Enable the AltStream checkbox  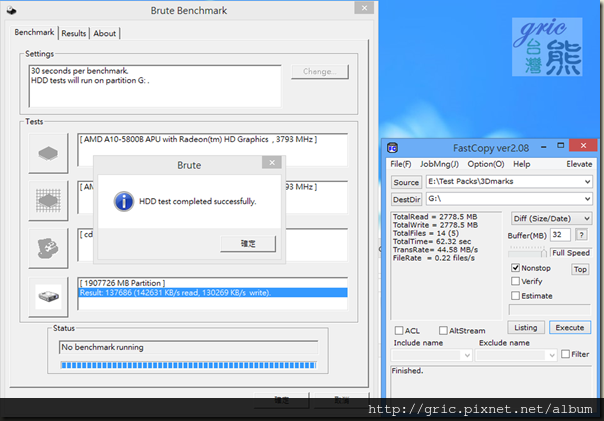point(443,330)
